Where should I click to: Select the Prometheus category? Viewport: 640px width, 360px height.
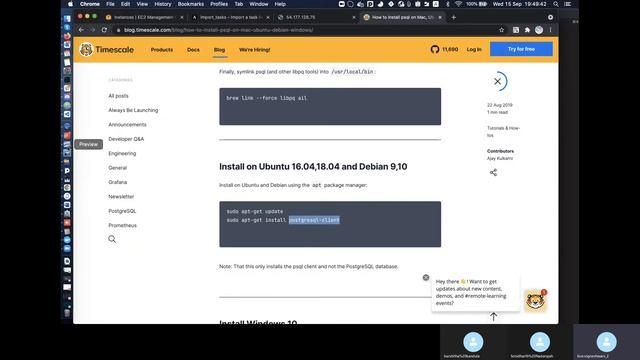click(x=122, y=225)
